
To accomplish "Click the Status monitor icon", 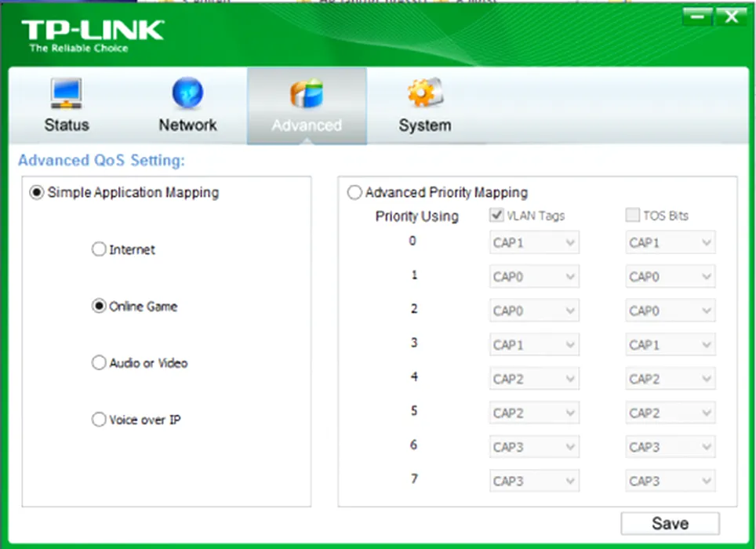I will 66,94.
